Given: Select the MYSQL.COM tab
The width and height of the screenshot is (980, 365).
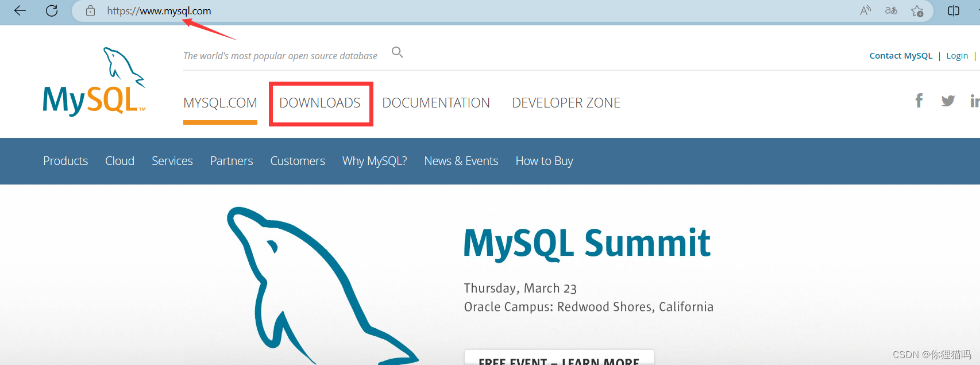Looking at the screenshot, I should (x=220, y=103).
